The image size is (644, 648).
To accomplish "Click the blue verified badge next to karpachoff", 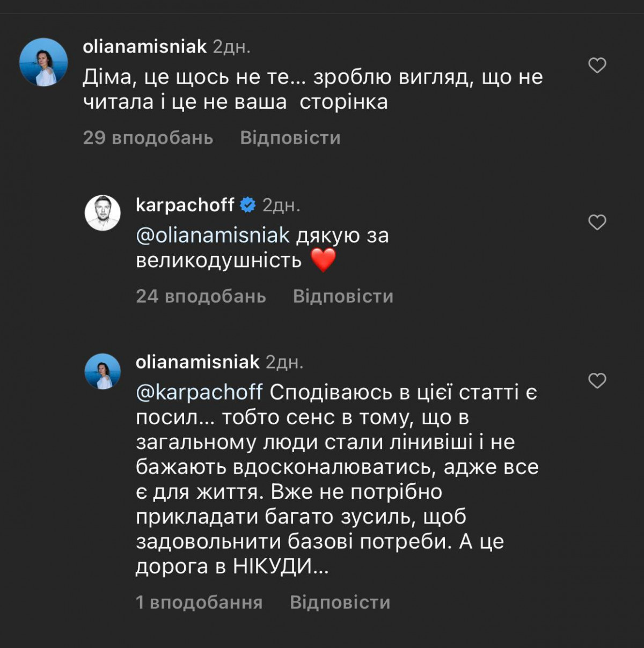I will (247, 205).
